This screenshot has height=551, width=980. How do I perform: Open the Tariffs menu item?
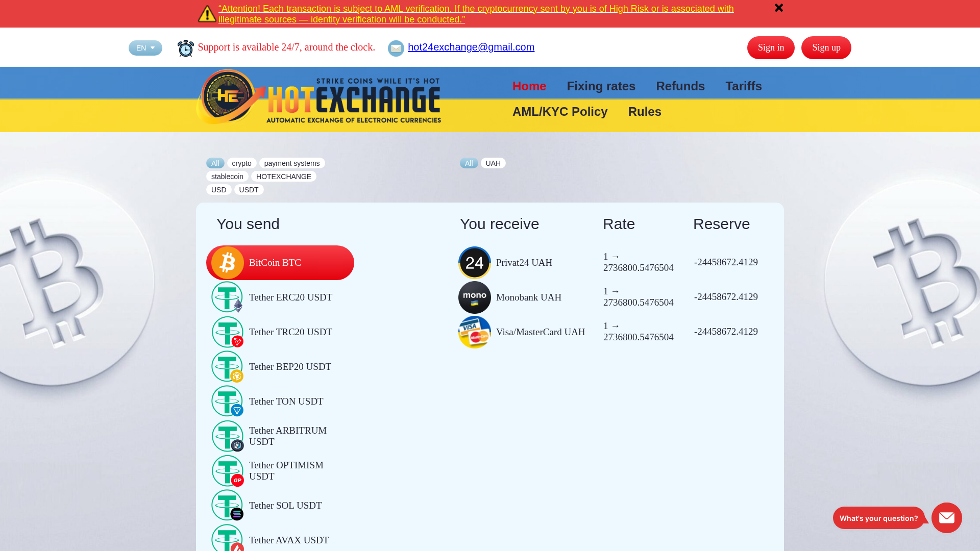(x=744, y=86)
